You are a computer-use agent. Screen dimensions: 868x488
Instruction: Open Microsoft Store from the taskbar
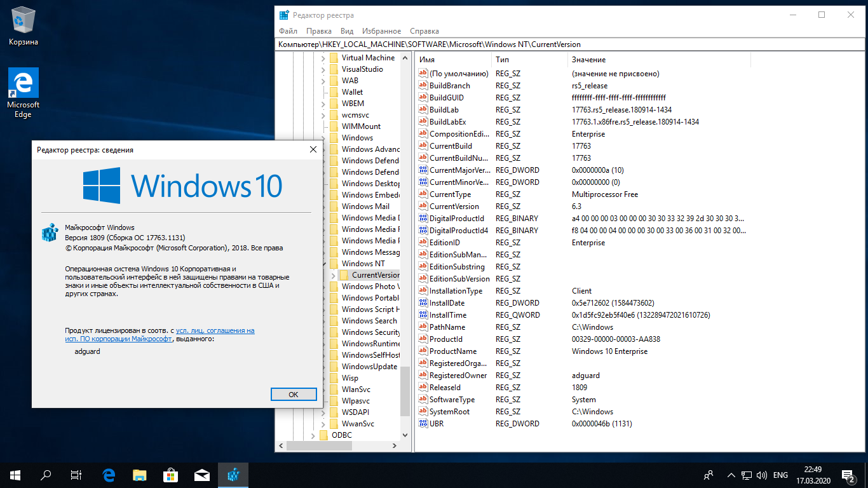click(x=171, y=475)
